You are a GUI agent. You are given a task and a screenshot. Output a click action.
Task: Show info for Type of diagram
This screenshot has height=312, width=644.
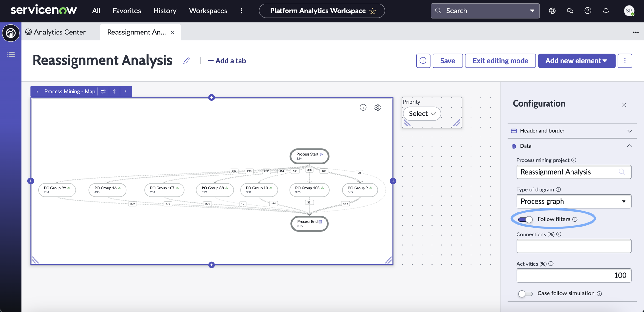pyautogui.click(x=558, y=189)
